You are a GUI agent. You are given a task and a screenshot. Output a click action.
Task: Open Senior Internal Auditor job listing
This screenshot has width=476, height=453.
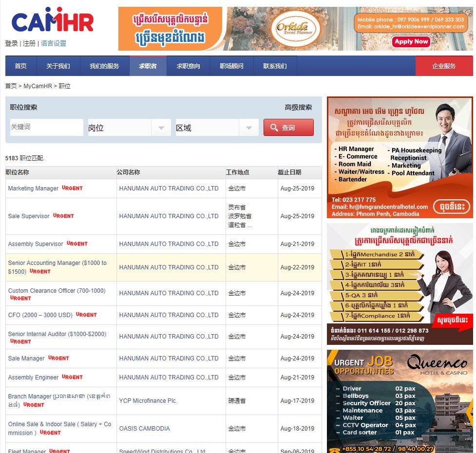57,334
